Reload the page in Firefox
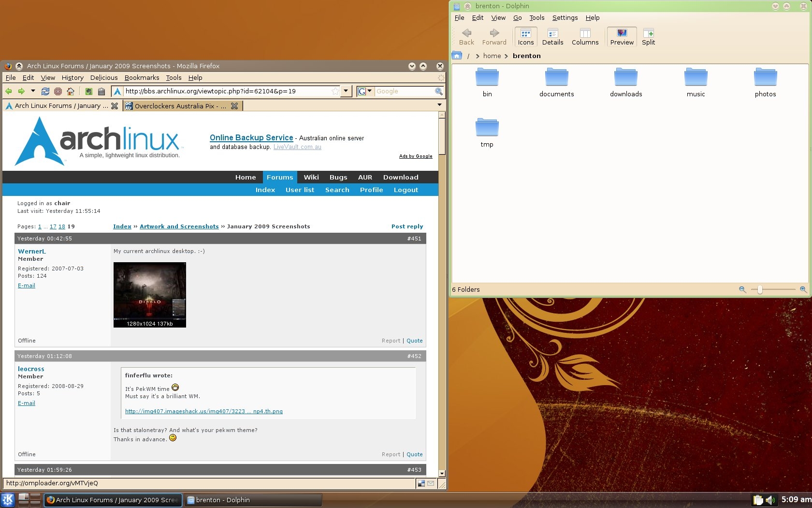Screen dimensions: 812x508 pyautogui.click(x=45, y=91)
